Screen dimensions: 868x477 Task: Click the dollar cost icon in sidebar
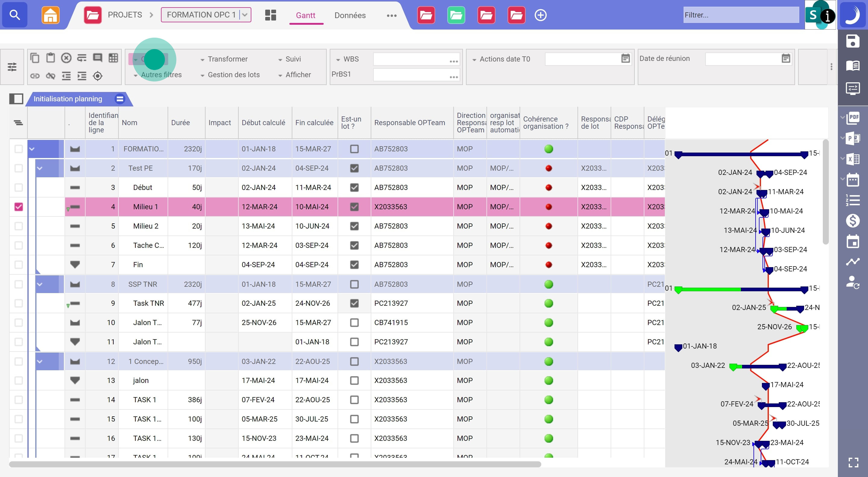[853, 221]
